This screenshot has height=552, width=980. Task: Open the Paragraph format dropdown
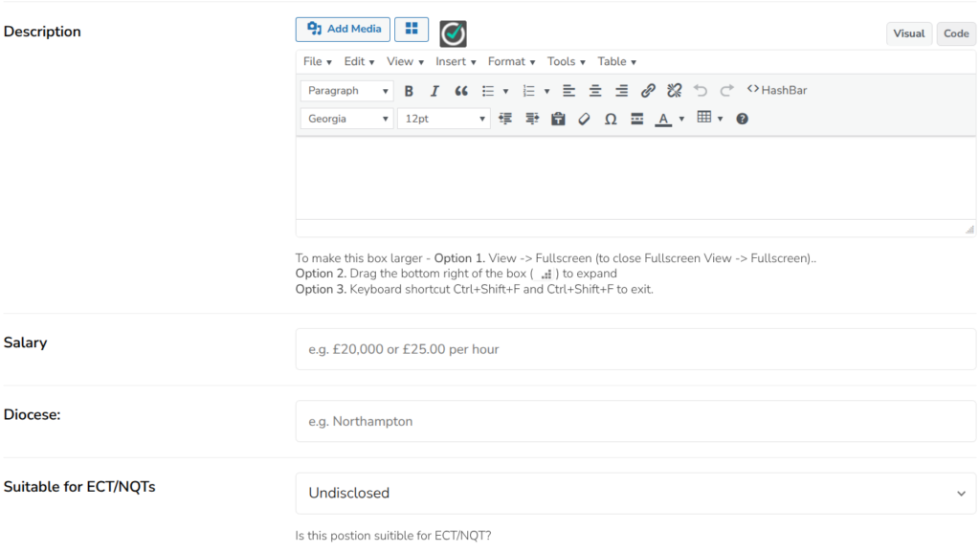pyautogui.click(x=346, y=91)
